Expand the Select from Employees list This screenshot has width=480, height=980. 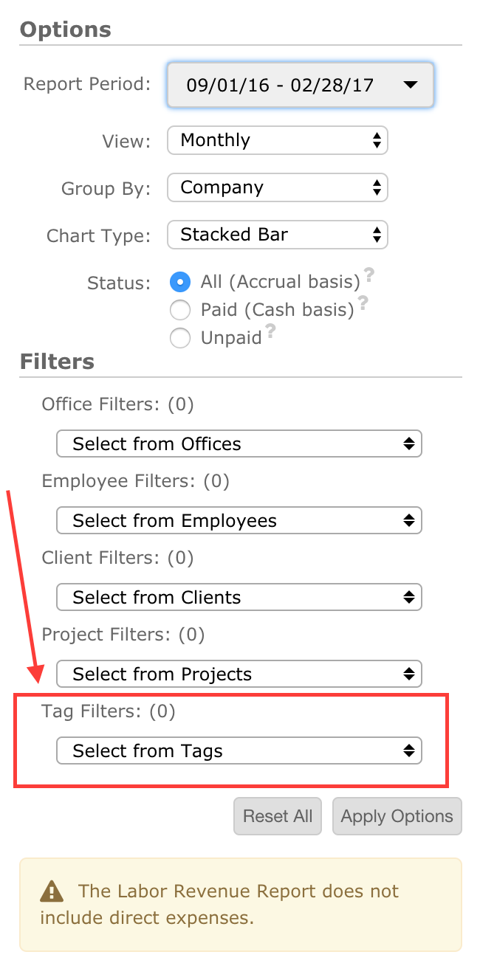(x=239, y=520)
